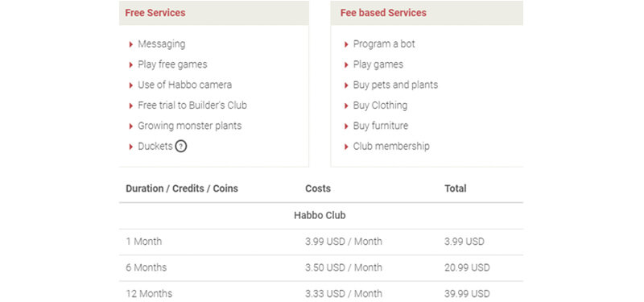The image size is (644, 302).
Task: Click the Habbo Club table section title
Action: click(320, 215)
